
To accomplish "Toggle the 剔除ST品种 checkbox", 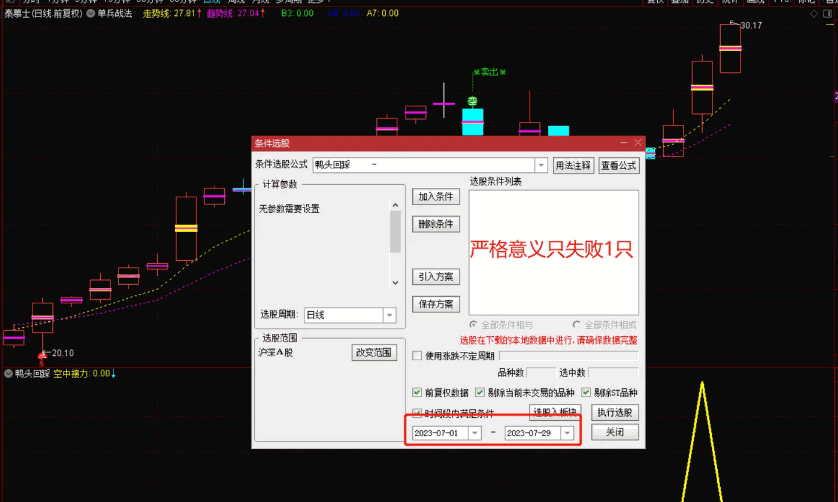I will coord(586,392).
